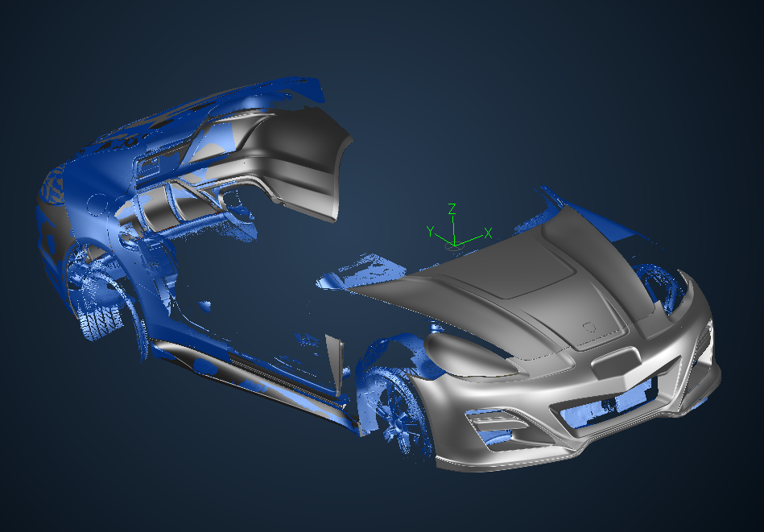
Task: Pick the small square mark on hood
Action: (589, 328)
